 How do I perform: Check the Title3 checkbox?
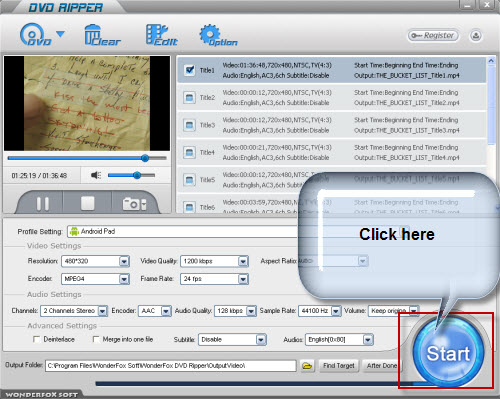click(189, 125)
